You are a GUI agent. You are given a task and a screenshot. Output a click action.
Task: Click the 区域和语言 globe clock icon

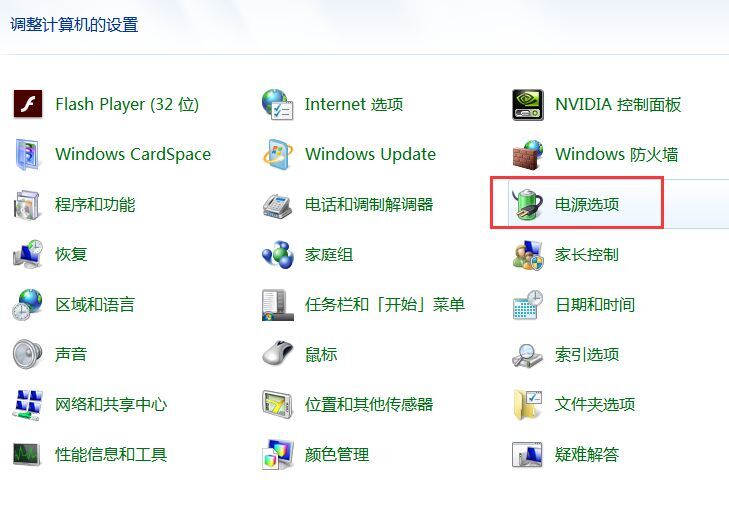(27, 304)
